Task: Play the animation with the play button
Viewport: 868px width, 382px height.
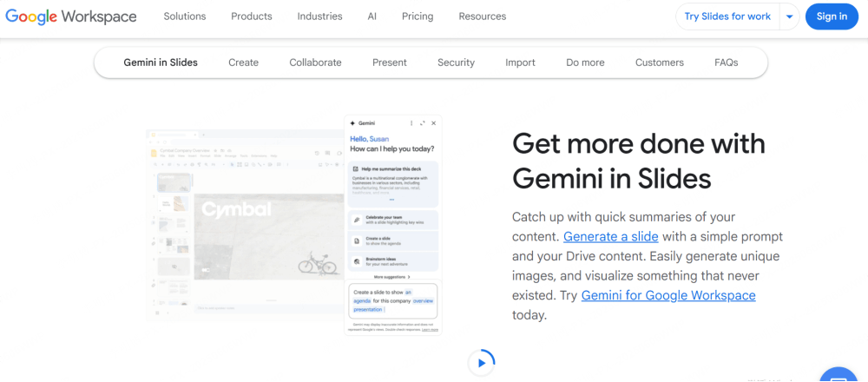Action: (x=481, y=363)
